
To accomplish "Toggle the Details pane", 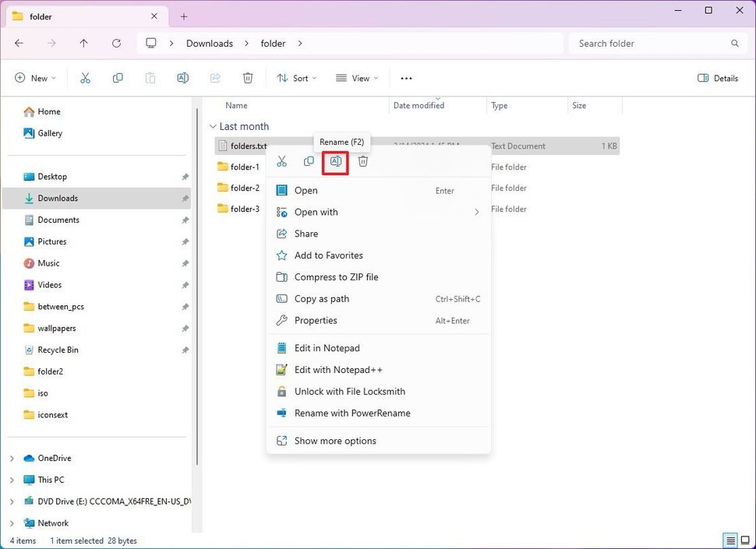I will click(x=716, y=78).
